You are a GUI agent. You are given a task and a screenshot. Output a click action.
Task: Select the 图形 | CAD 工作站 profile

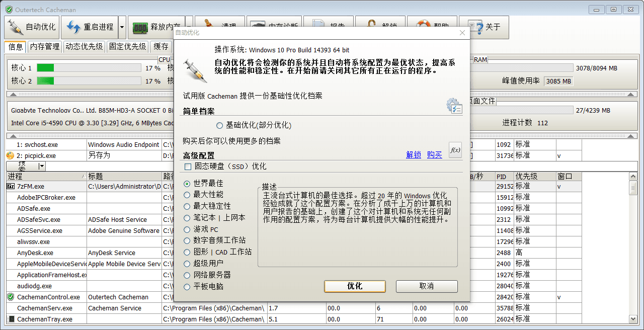click(218, 252)
